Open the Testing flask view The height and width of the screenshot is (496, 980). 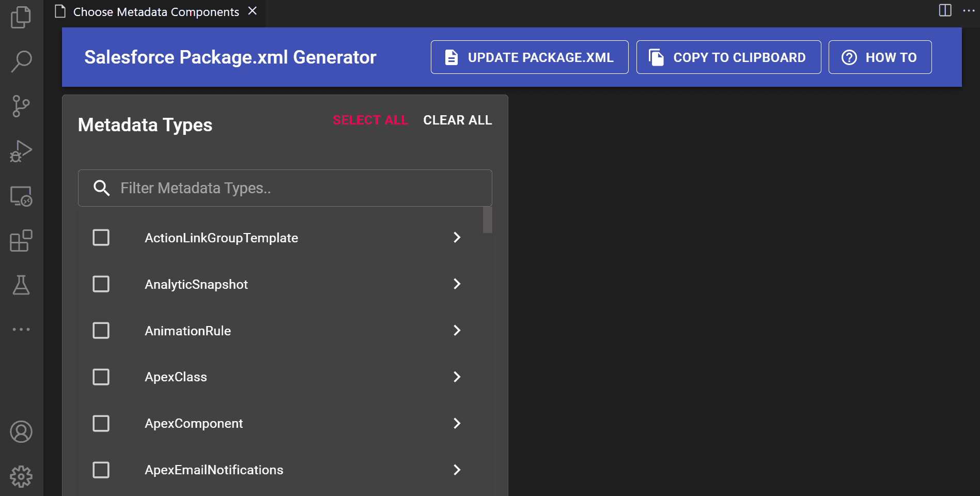point(21,285)
